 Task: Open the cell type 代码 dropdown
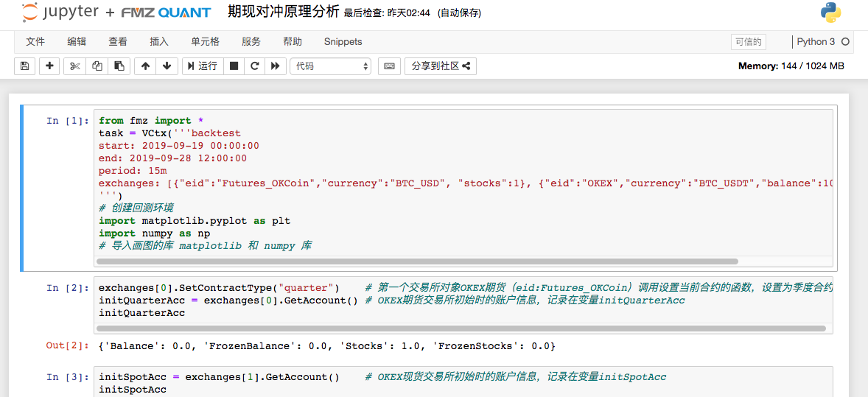(330, 66)
